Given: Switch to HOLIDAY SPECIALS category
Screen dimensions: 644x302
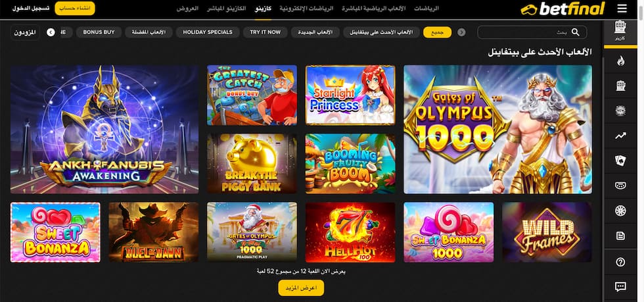Looking at the screenshot, I should [x=208, y=32].
